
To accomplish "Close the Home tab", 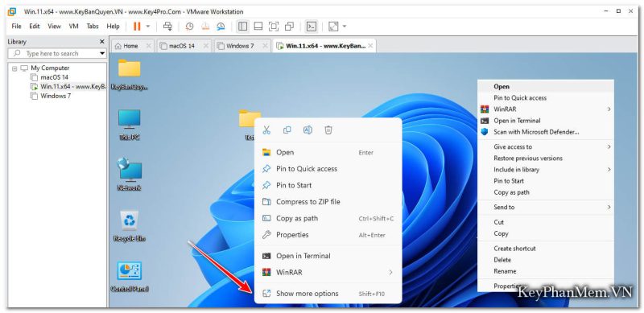I will (x=148, y=46).
